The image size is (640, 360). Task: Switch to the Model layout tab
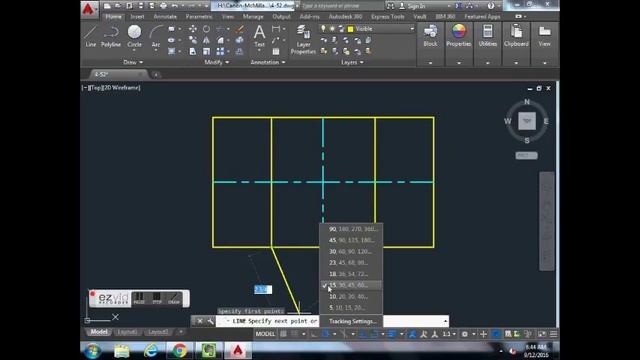pyautogui.click(x=99, y=332)
